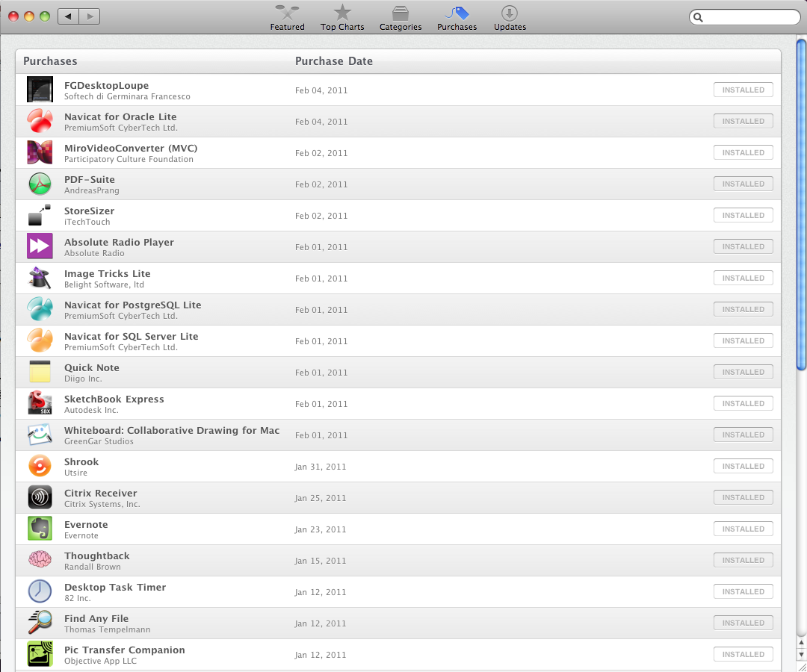Click the PDF-Suite app icon
807x672 pixels.
(x=40, y=184)
